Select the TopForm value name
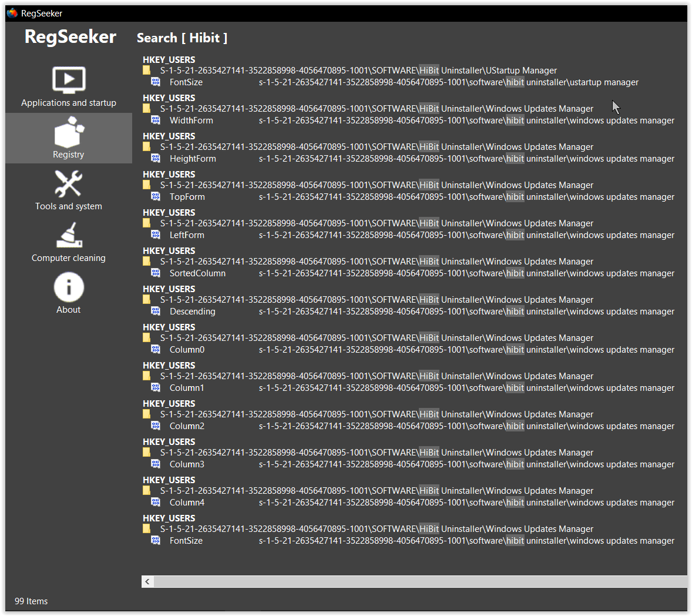The width and height of the screenshot is (692, 616). [187, 197]
